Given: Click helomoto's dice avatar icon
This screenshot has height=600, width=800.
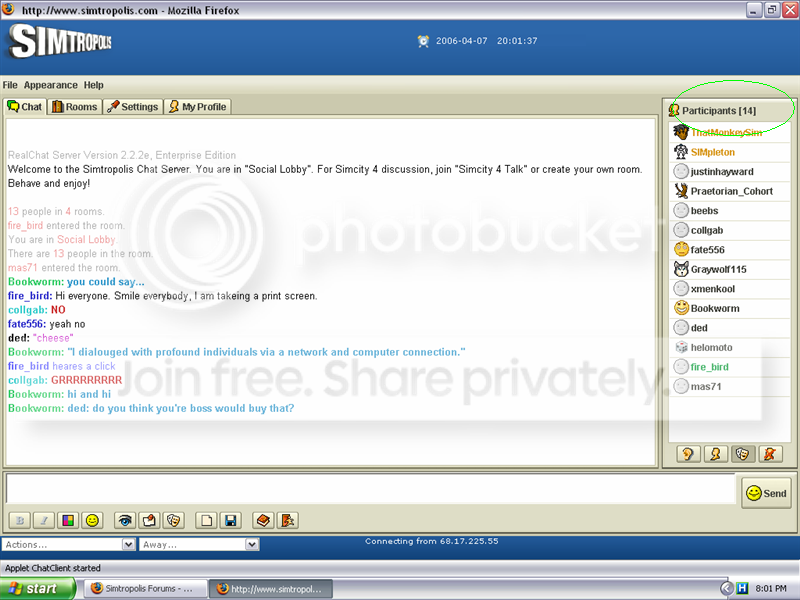Looking at the screenshot, I should pos(681,347).
